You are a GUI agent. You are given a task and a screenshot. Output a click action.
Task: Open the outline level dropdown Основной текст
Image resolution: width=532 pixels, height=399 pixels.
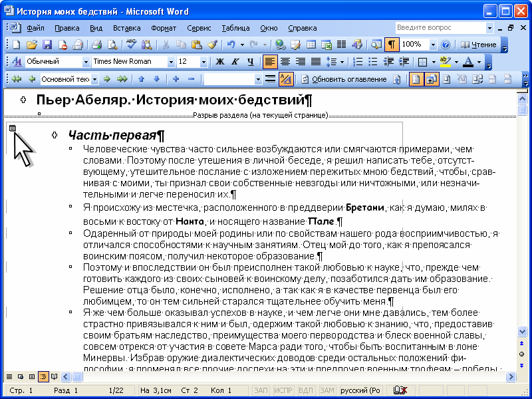pyautogui.click(x=94, y=79)
